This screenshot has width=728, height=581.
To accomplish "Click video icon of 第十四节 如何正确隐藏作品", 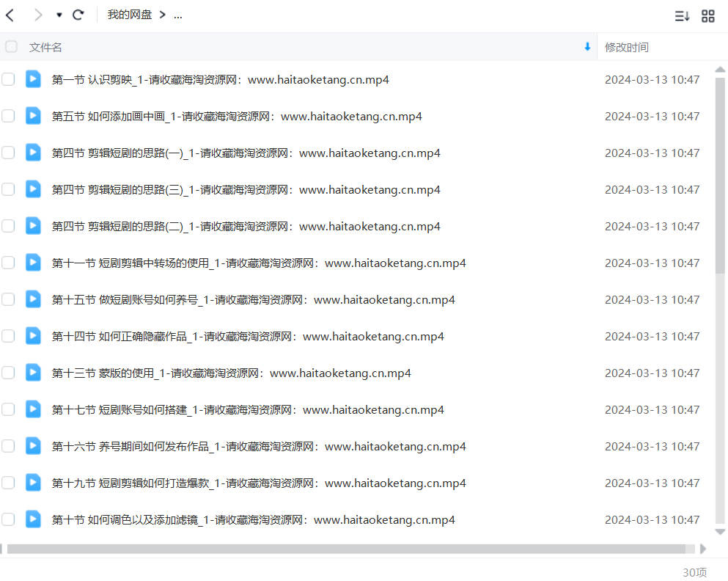I will pos(33,336).
